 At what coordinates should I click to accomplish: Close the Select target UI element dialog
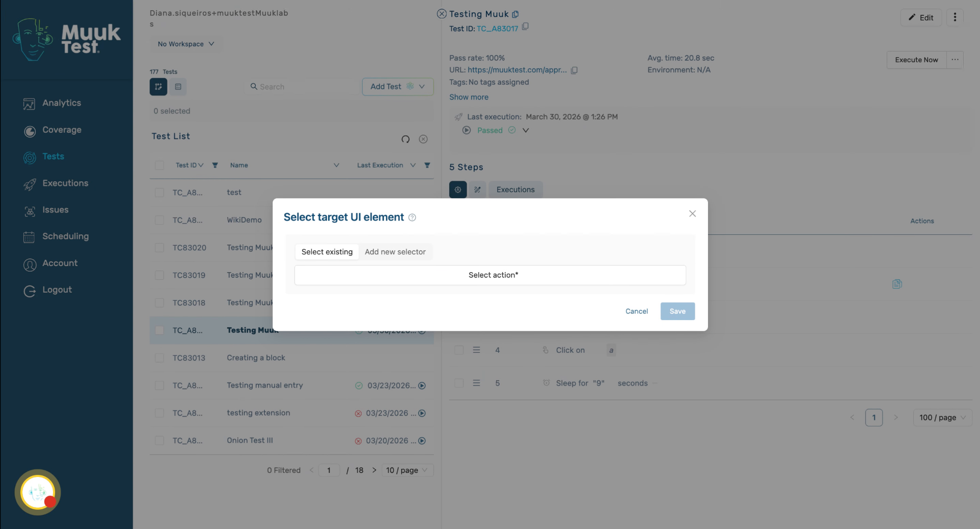coord(692,213)
